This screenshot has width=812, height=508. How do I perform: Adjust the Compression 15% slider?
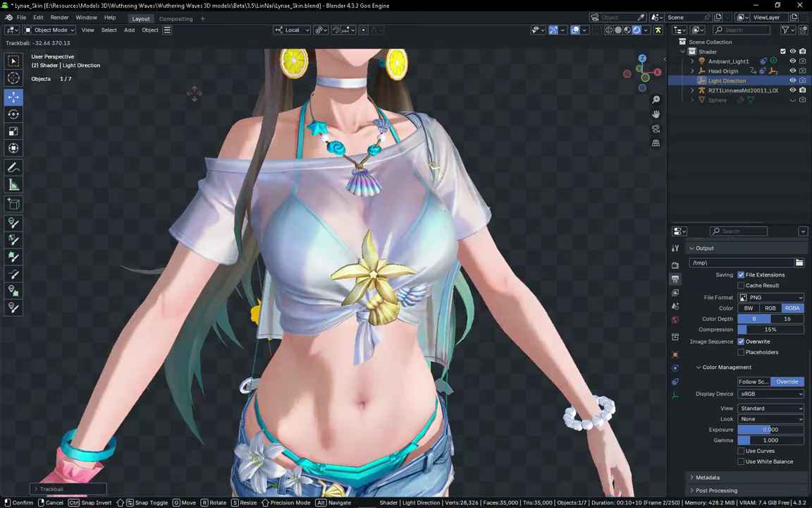(x=770, y=329)
